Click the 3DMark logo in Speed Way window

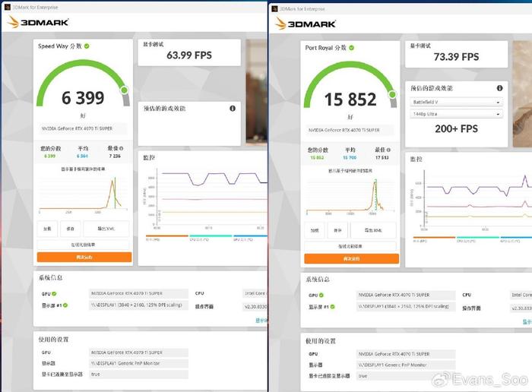38,22
